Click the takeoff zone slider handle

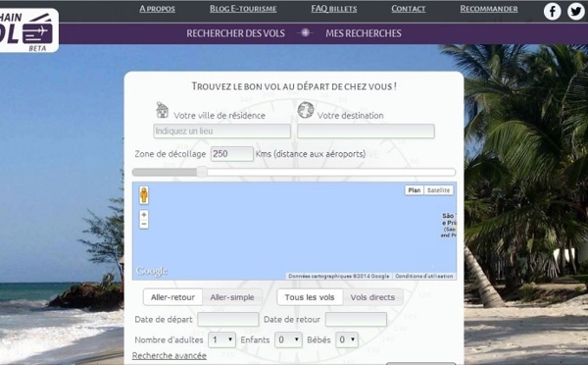tap(202, 172)
